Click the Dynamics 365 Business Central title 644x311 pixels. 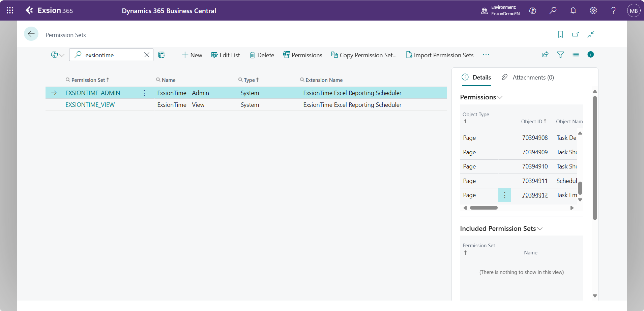click(x=169, y=11)
